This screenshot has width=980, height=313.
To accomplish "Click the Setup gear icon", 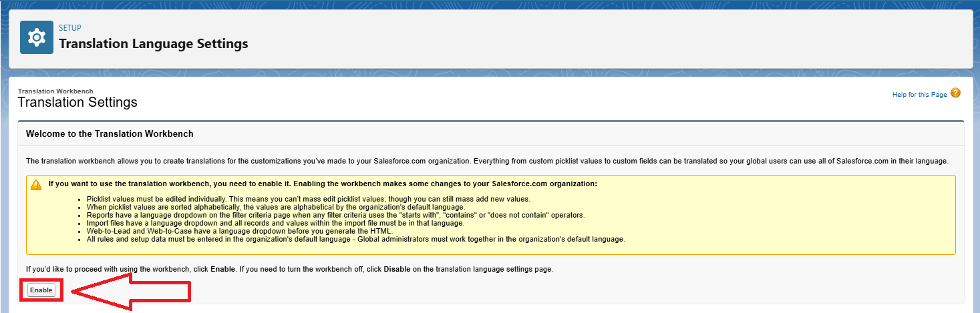I will (36, 37).
